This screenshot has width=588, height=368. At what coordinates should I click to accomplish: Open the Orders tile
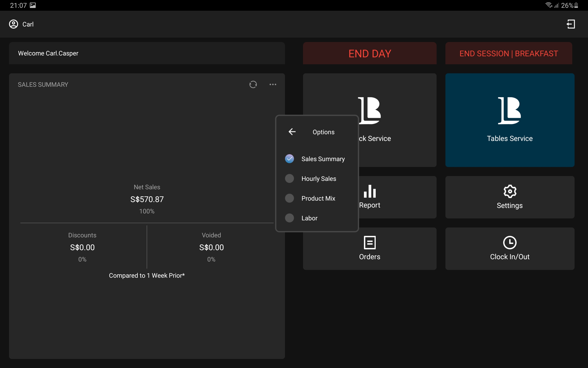tap(370, 248)
